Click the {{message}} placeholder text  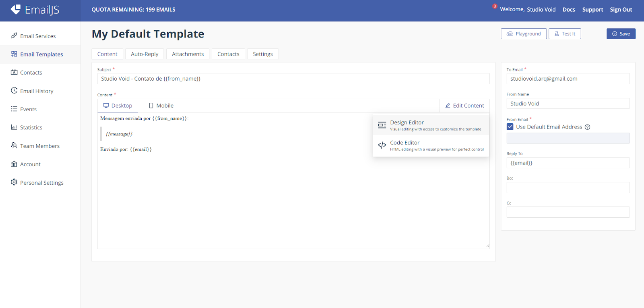coord(119,134)
